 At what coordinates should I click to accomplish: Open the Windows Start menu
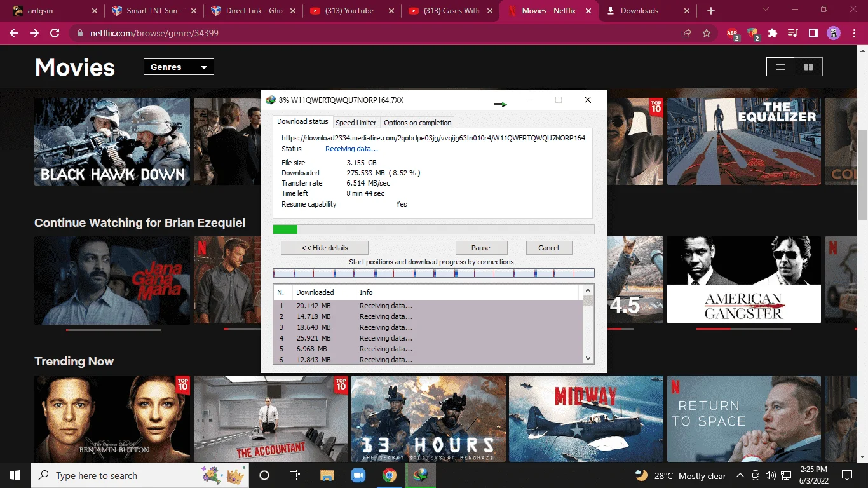(x=15, y=475)
